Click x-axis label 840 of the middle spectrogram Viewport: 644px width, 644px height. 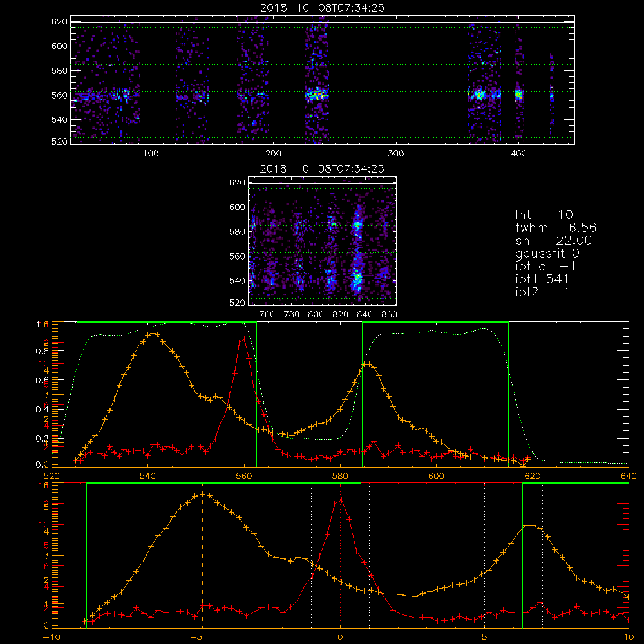[x=365, y=315]
